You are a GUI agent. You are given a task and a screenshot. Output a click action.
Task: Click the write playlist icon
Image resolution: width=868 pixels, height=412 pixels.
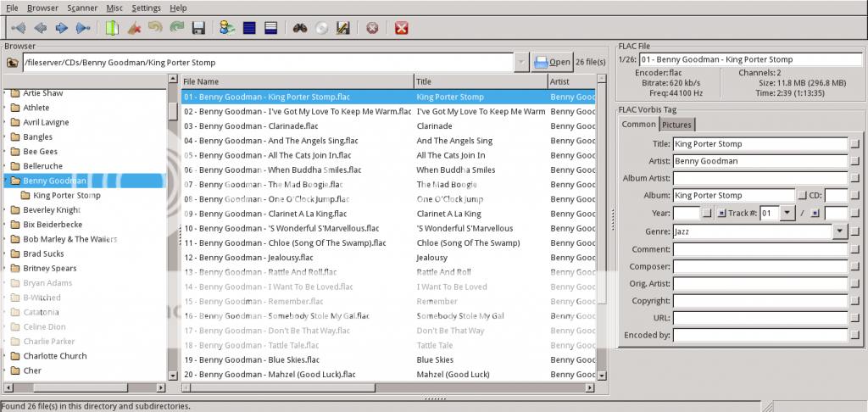tap(343, 28)
